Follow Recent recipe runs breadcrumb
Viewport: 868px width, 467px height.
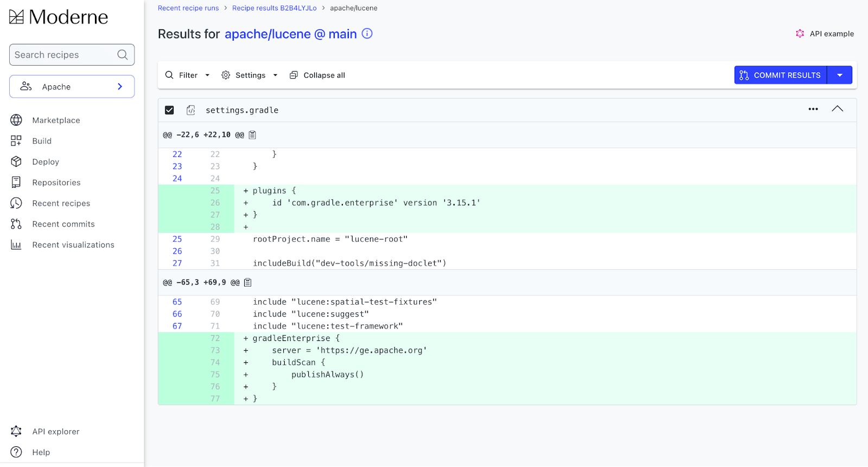tap(188, 8)
